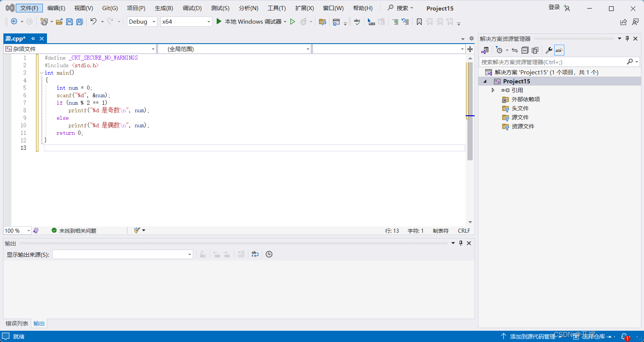This screenshot has width=644, height=342.
Task: Open the 调试(D) menu
Action: (192, 8)
